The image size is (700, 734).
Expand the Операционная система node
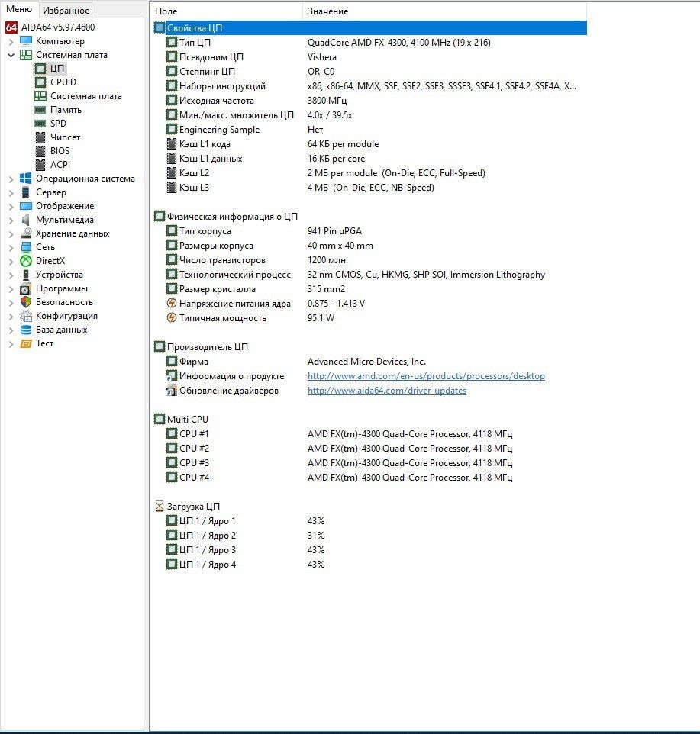coord(11,179)
